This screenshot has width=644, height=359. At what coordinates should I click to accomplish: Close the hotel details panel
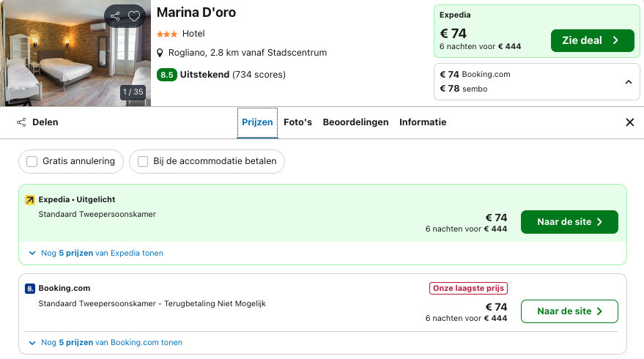pyautogui.click(x=629, y=122)
